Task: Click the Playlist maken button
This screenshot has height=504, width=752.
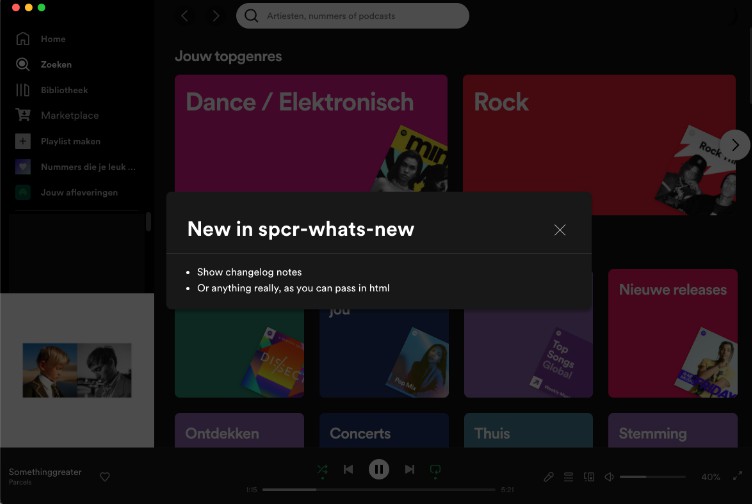Action: click(70, 141)
